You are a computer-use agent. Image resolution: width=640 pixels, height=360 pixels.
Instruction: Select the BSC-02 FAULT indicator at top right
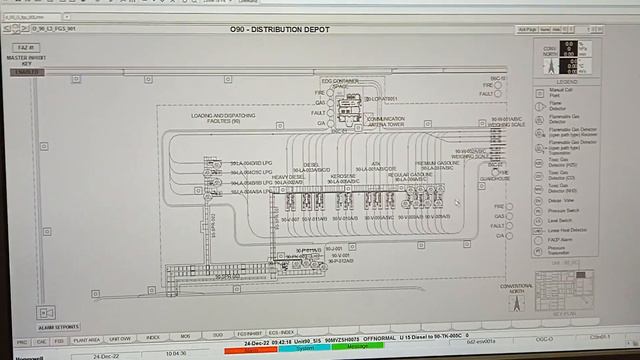[498, 94]
